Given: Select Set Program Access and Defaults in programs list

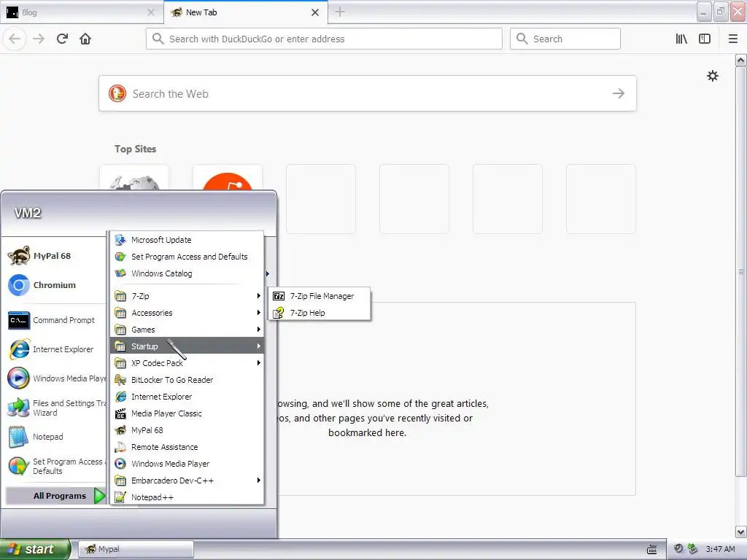Looking at the screenshot, I should [187, 257].
